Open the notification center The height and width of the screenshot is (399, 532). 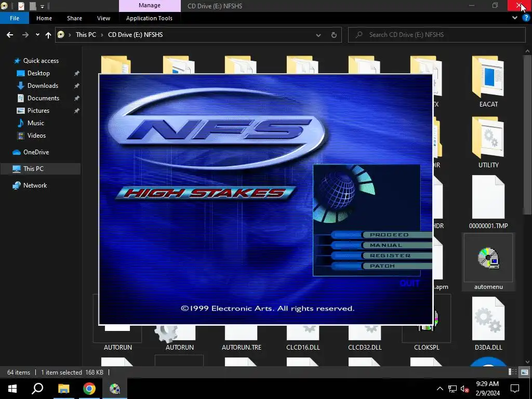pos(515,389)
